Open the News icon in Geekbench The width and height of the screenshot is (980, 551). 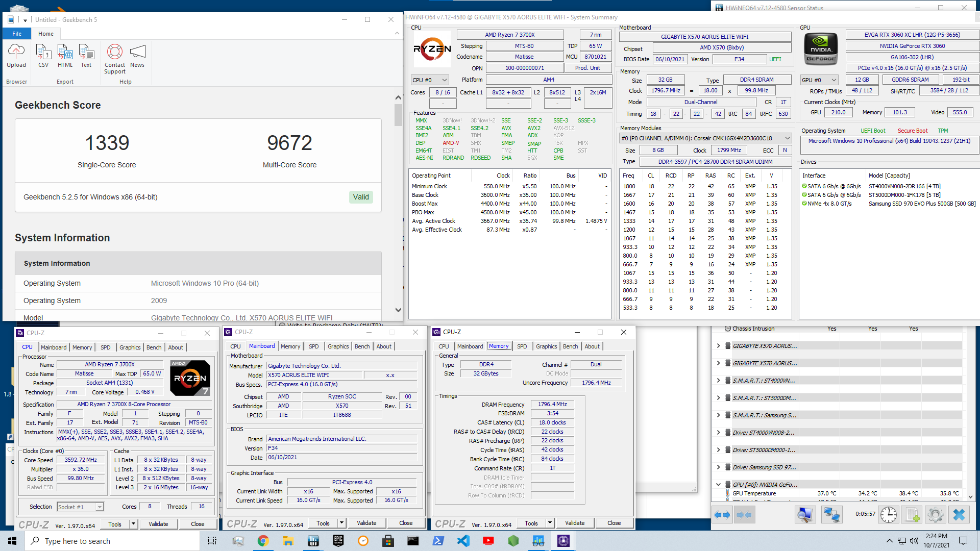(x=137, y=56)
